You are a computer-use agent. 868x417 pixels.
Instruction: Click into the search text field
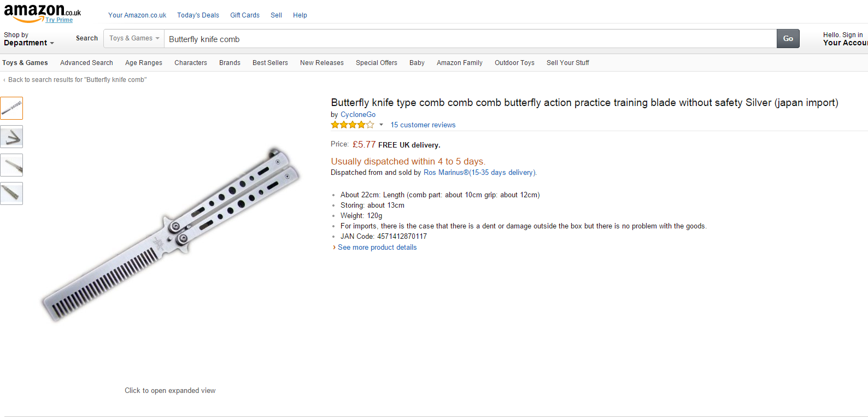(470, 39)
